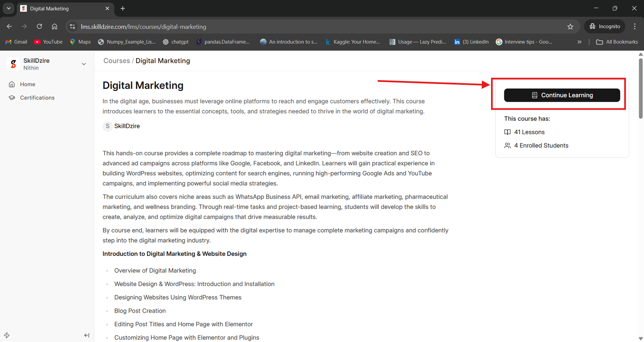This screenshot has width=644, height=342.
Task: View site information icon in address bar
Action: click(72, 27)
